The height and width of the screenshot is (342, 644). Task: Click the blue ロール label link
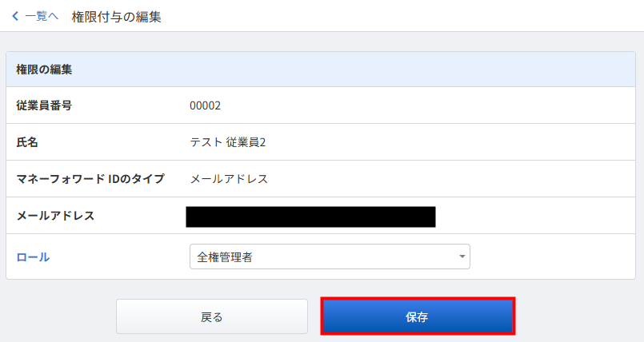point(33,256)
